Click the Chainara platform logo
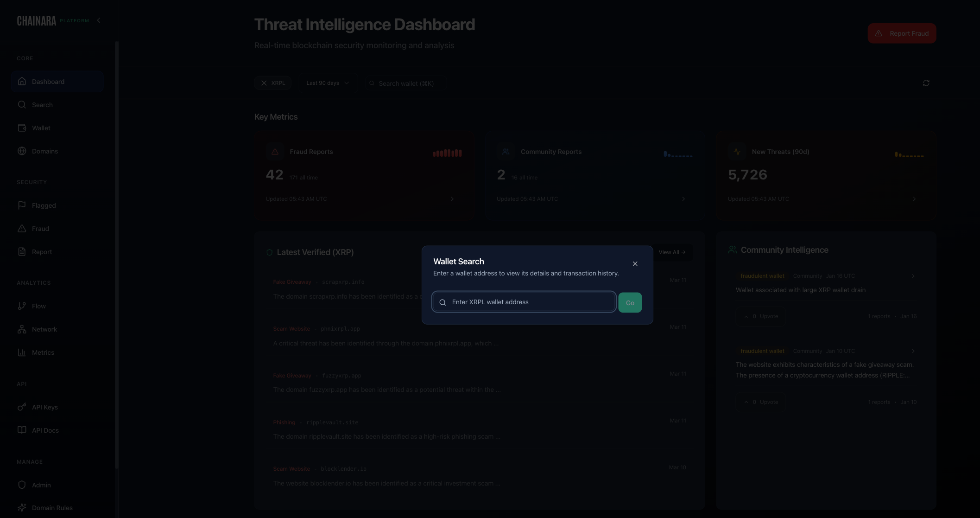980x518 pixels. click(x=53, y=20)
